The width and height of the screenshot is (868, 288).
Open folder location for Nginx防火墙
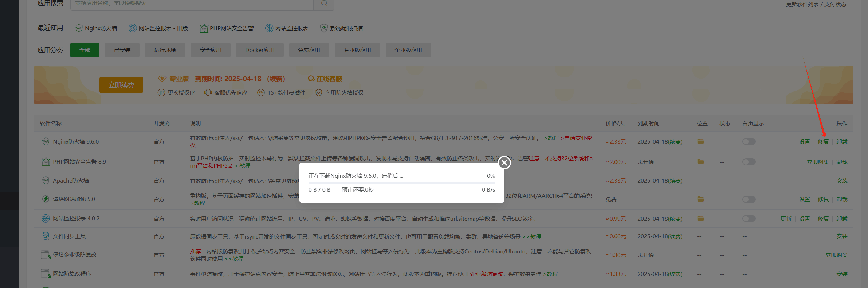click(x=701, y=141)
